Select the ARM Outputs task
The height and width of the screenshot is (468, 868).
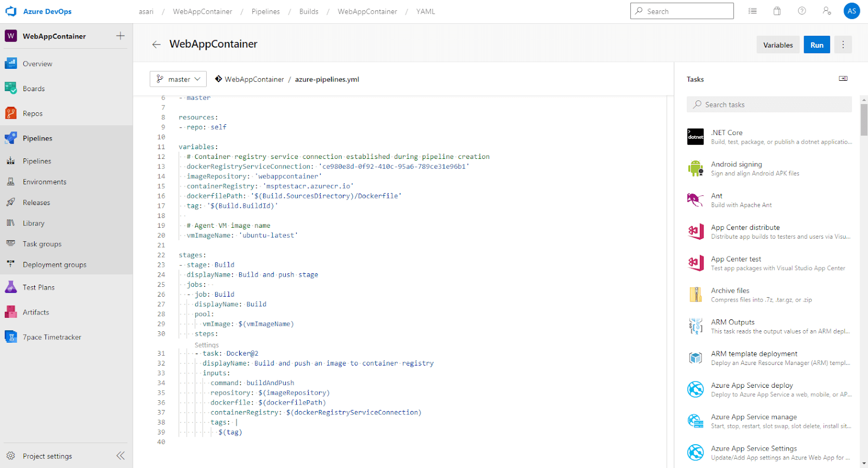click(x=769, y=326)
